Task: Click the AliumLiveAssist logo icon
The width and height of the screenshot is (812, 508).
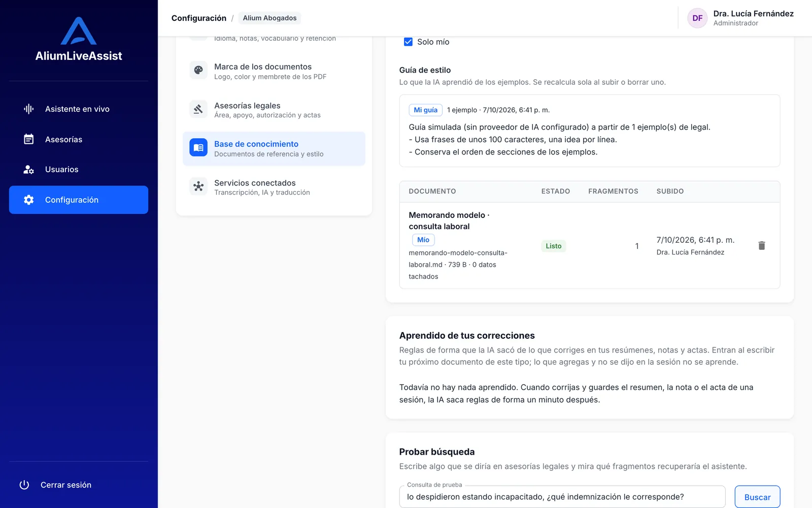Action: [x=79, y=31]
